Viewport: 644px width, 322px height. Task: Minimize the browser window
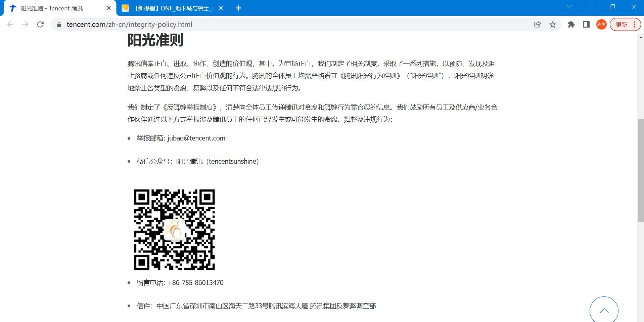pyautogui.click(x=591, y=7)
